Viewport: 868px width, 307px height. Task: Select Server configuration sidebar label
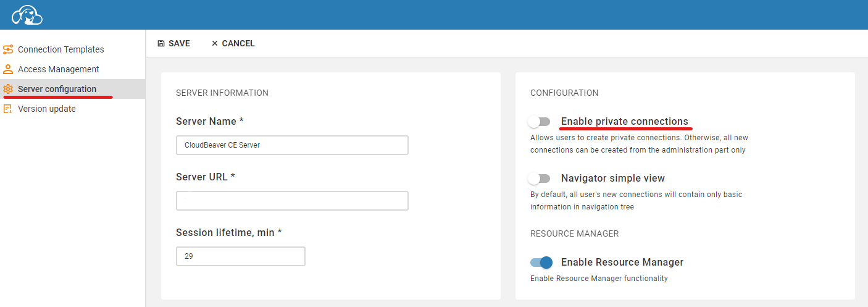point(57,89)
